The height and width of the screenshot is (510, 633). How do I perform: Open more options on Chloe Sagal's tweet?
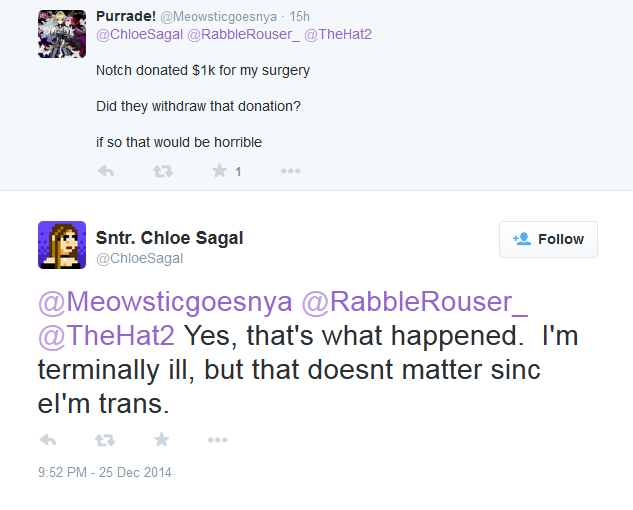217,439
